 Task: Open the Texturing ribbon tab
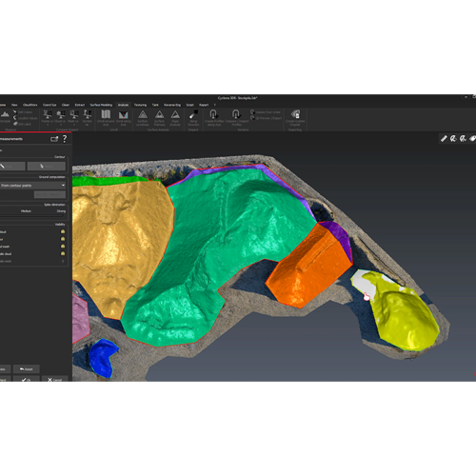(x=140, y=105)
